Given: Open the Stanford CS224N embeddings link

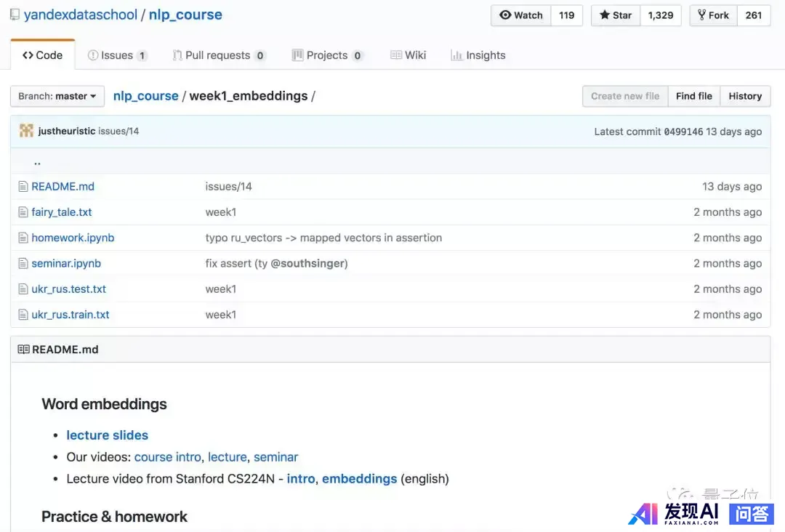Looking at the screenshot, I should tap(360, 479).
